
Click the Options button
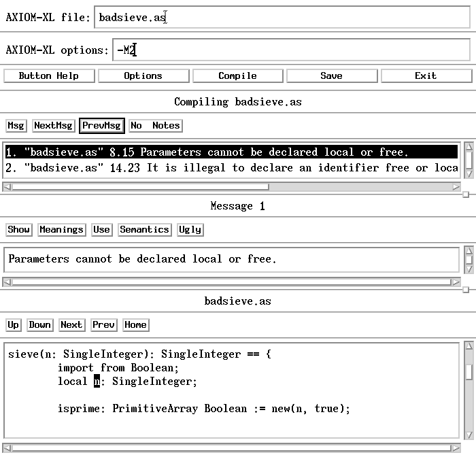[x=143, y=75]
